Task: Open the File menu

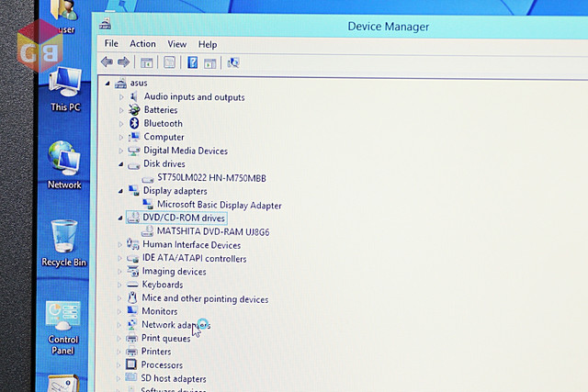Action: (x=111, y=43)
